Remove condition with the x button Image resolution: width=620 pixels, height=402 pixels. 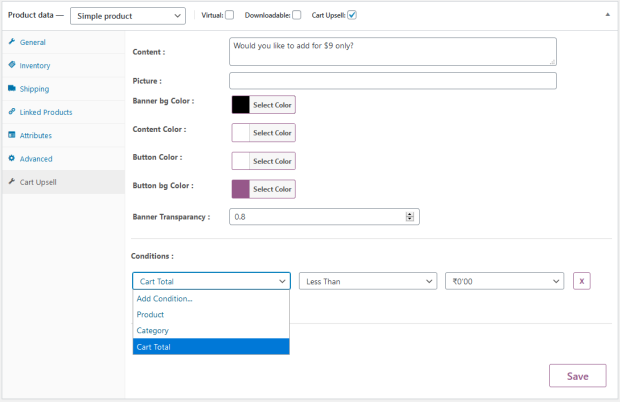(x=582, y=281)
